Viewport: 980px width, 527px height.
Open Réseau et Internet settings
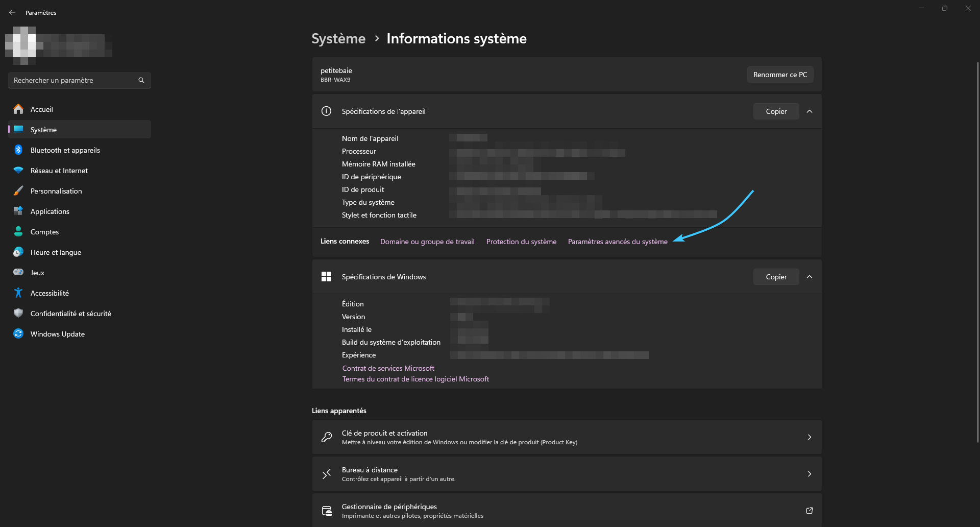[x=80, y=171]
